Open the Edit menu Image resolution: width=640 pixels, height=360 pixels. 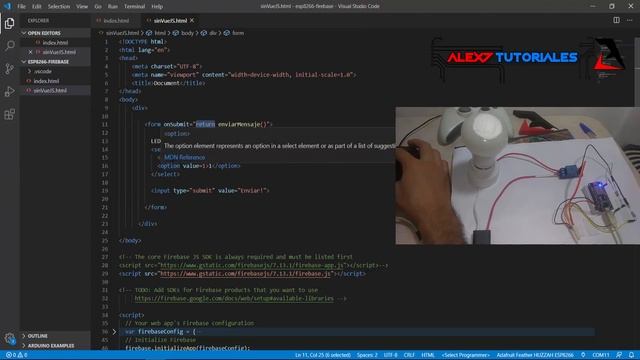(x=37, y=7)
